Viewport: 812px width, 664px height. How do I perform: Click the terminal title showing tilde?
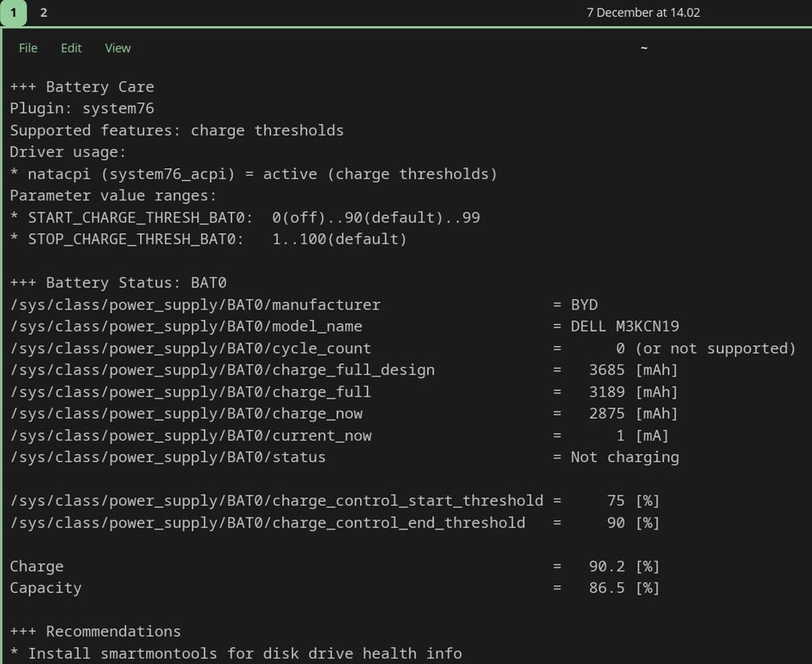pos(644,48)
